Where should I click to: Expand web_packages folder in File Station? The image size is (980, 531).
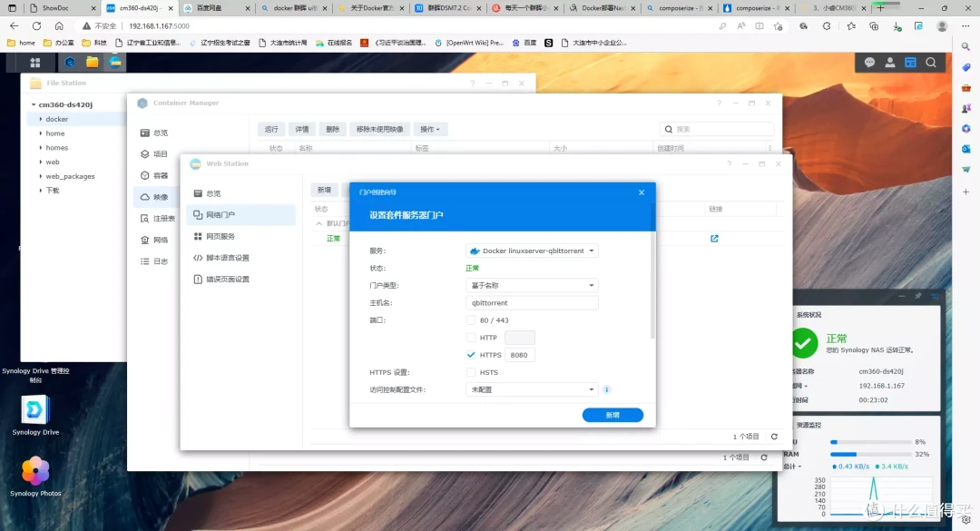[x=41, y=176]
